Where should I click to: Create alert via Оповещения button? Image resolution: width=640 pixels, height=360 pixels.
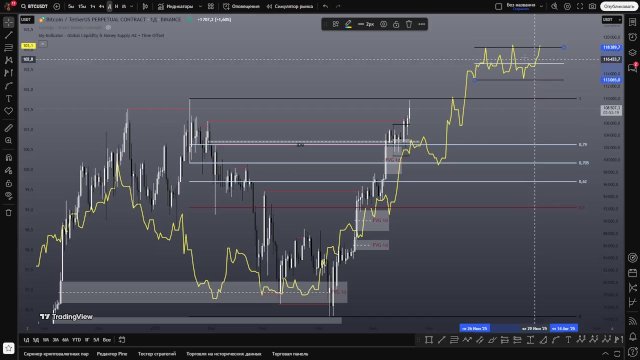[x=241, y=7]
